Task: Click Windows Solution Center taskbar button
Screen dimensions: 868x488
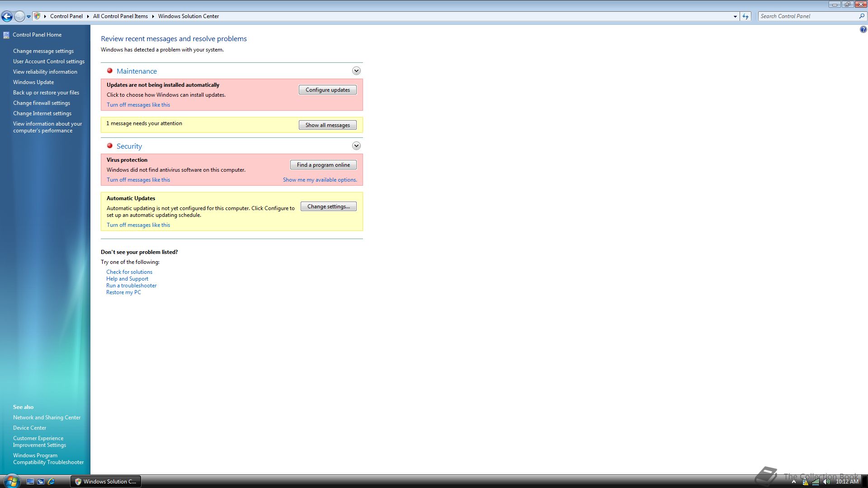Action: [x=106, y=482]
